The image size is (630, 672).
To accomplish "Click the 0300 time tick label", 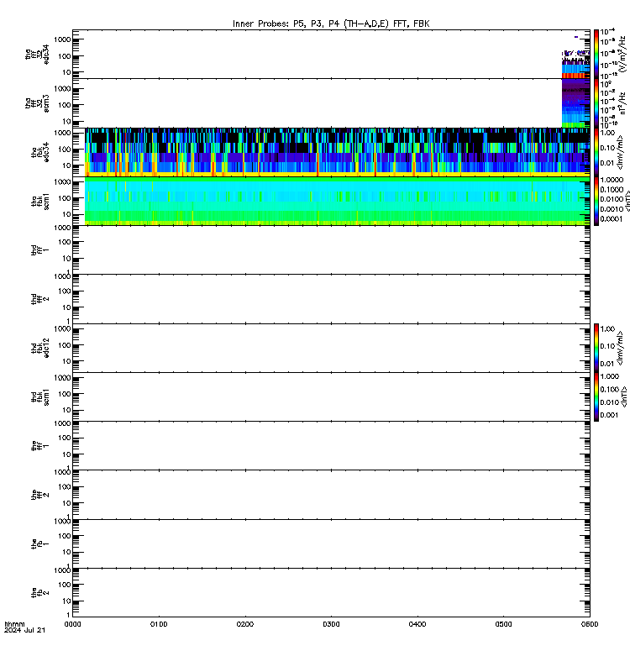I will (x=331, y=624).
